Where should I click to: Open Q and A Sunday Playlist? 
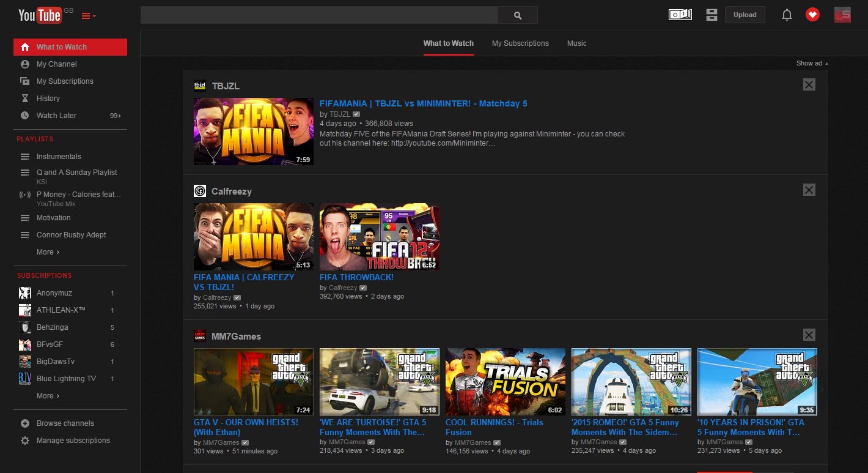point(76,173)
